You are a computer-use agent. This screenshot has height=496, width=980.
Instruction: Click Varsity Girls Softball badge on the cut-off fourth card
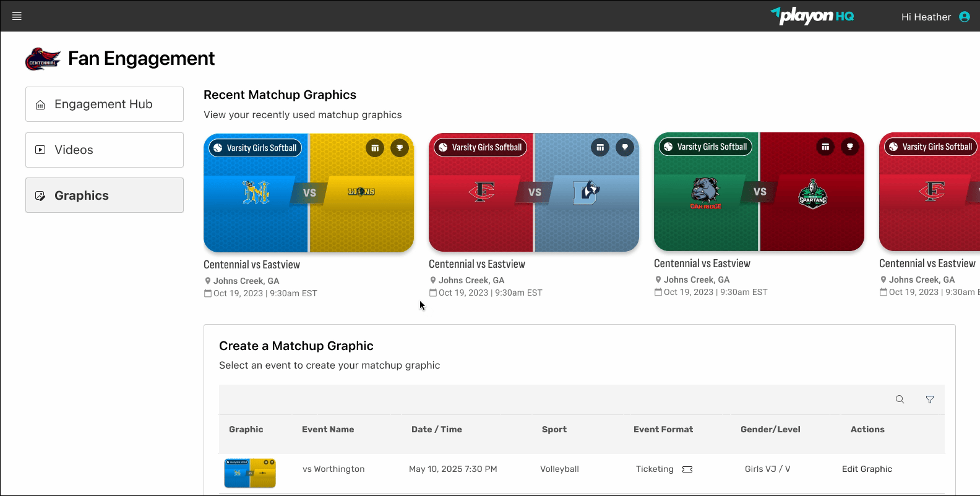931,147
